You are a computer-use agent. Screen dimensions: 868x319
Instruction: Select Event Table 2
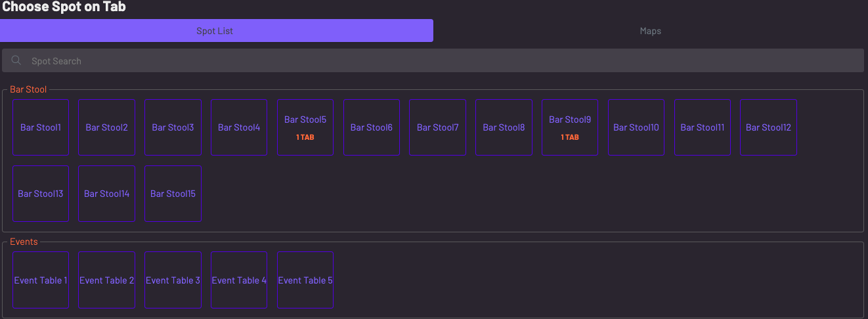click(106, 280)
